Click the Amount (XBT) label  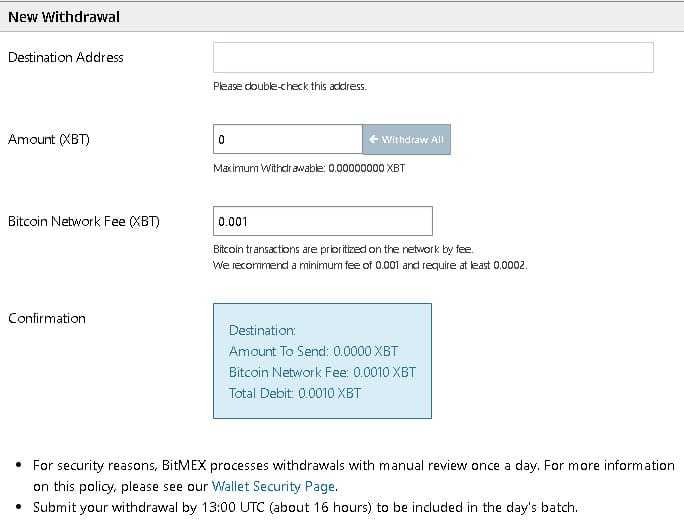(49, 140)
